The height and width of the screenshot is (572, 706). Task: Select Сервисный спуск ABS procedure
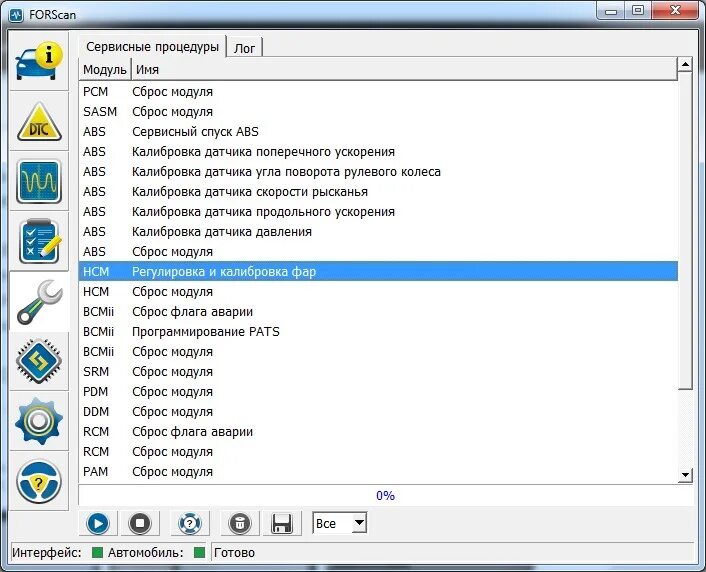point(378,132)
